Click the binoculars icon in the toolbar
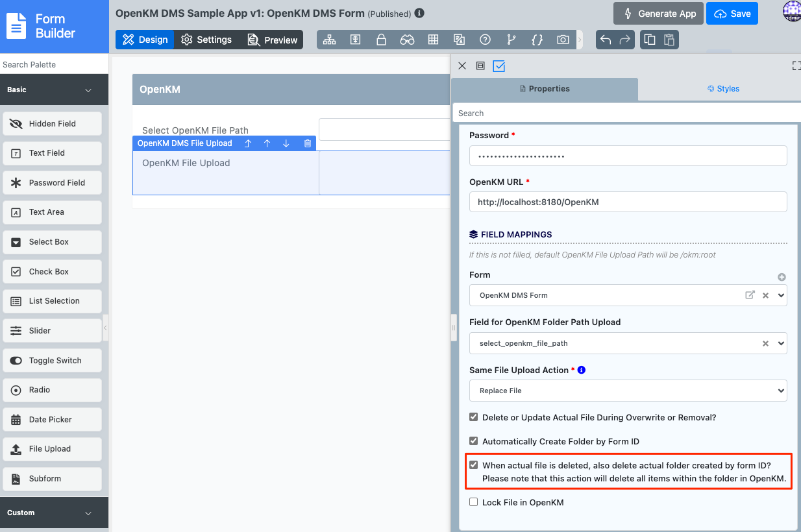The width and height of the screenshot is (801, 532). tap(407, 40)
